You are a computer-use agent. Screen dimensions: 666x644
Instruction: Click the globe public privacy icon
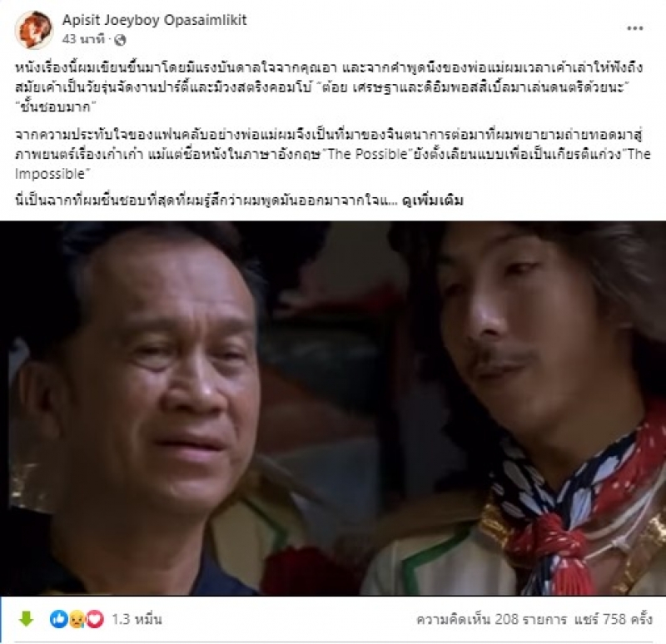click(x=121, y=40)
